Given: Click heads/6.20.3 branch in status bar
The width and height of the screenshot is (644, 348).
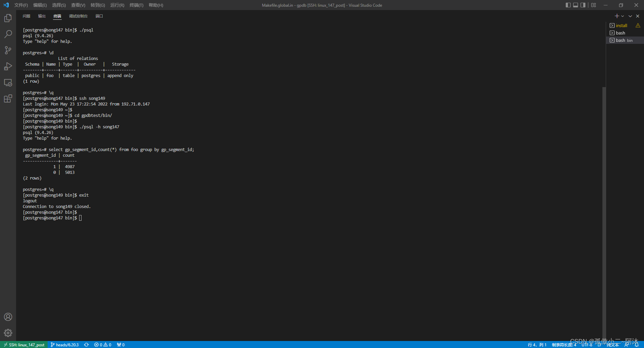Looking at the screenshot, I should pyautogui.click(x=65, y=345).
